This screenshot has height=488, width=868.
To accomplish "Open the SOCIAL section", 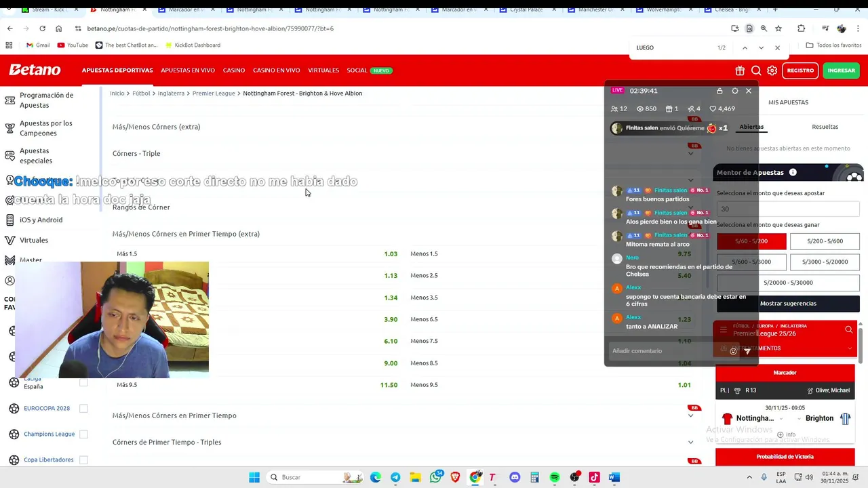I will pos(357,70).
